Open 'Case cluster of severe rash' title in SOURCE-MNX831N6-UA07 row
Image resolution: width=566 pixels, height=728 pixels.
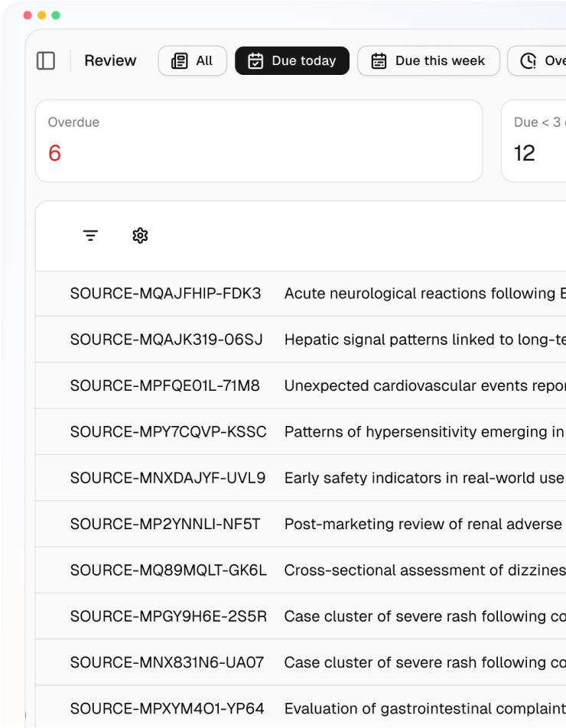tap(424, 662)
